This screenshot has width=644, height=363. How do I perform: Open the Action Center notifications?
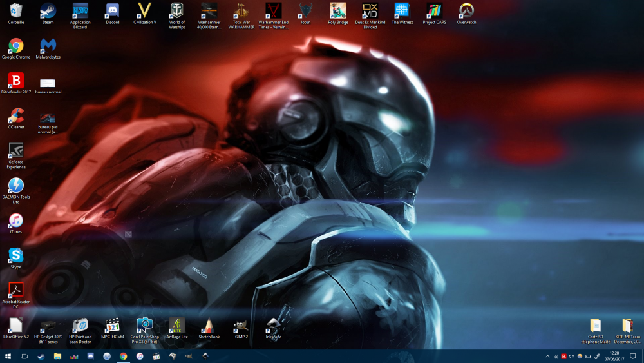point(633,356)
